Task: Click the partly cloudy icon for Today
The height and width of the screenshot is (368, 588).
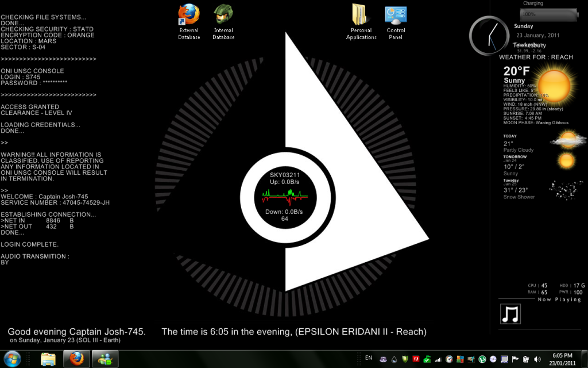Action: click(x=568, y=139)
